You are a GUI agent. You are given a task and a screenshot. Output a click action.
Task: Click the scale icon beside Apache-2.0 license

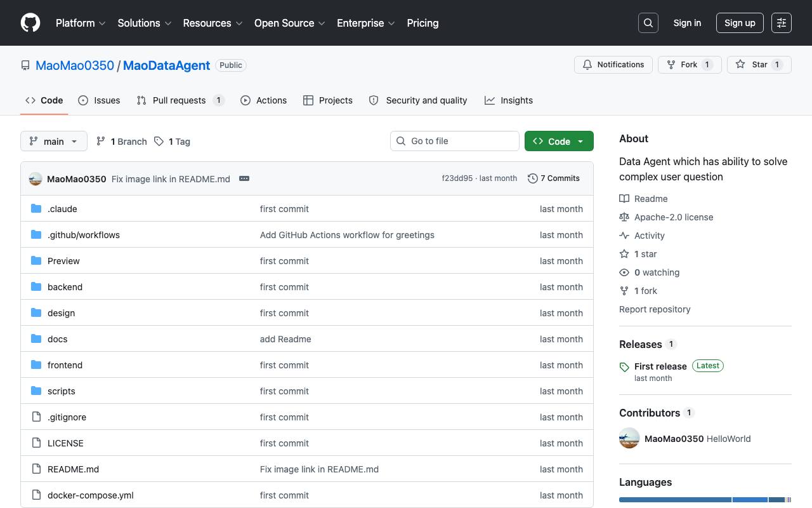pyautogui.click(x=624, y=217)
